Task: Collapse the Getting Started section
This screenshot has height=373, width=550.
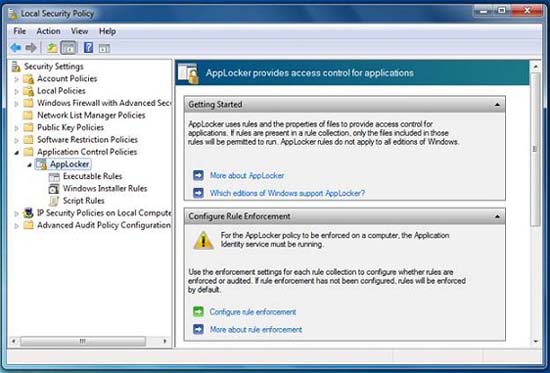Action: click(497, 105)
